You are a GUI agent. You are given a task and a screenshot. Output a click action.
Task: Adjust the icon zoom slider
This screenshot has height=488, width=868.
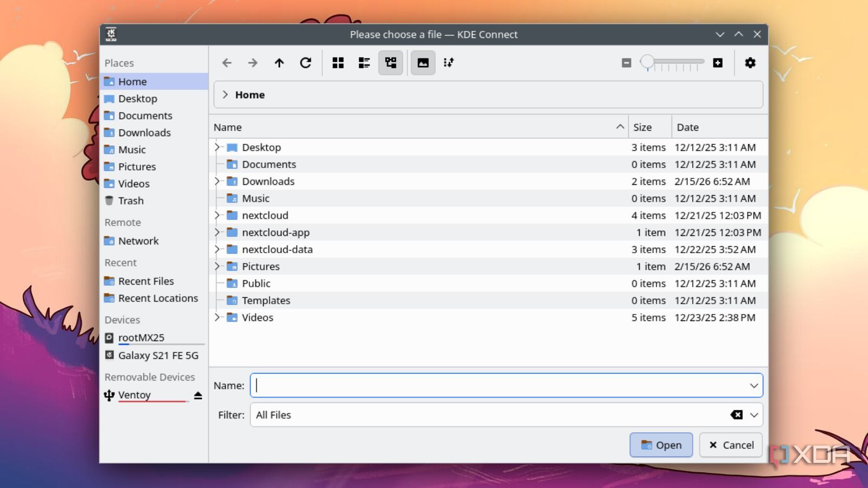pyautogui.click(x=672, y=63)
